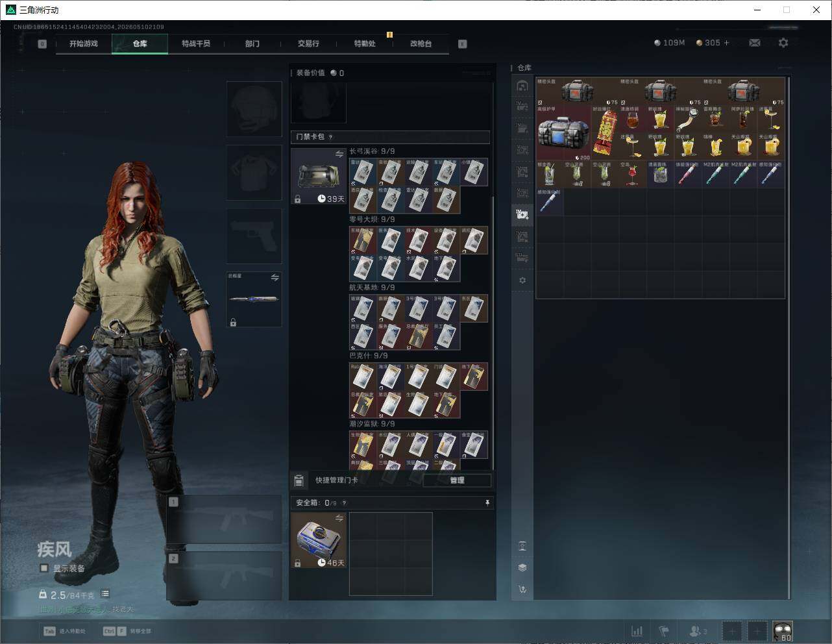Select the highlighted stash expansion box tab

[x=522, y=215]
